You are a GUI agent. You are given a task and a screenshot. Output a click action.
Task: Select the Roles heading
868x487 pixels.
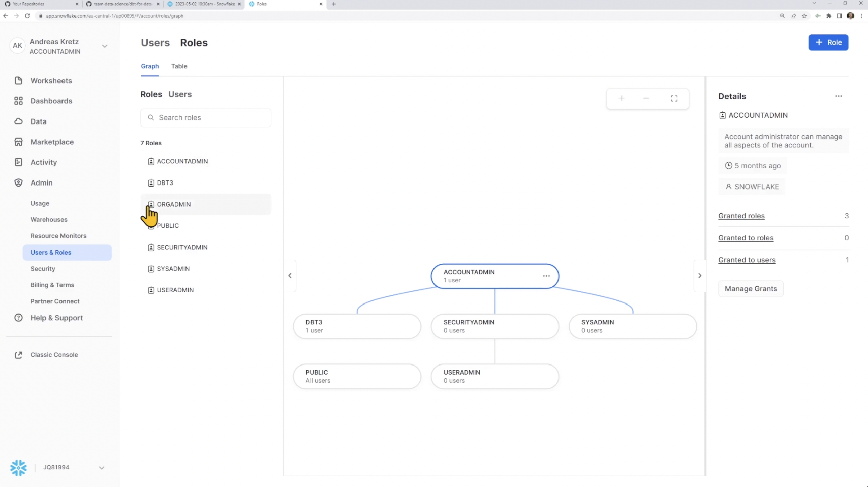coord(194,43)
